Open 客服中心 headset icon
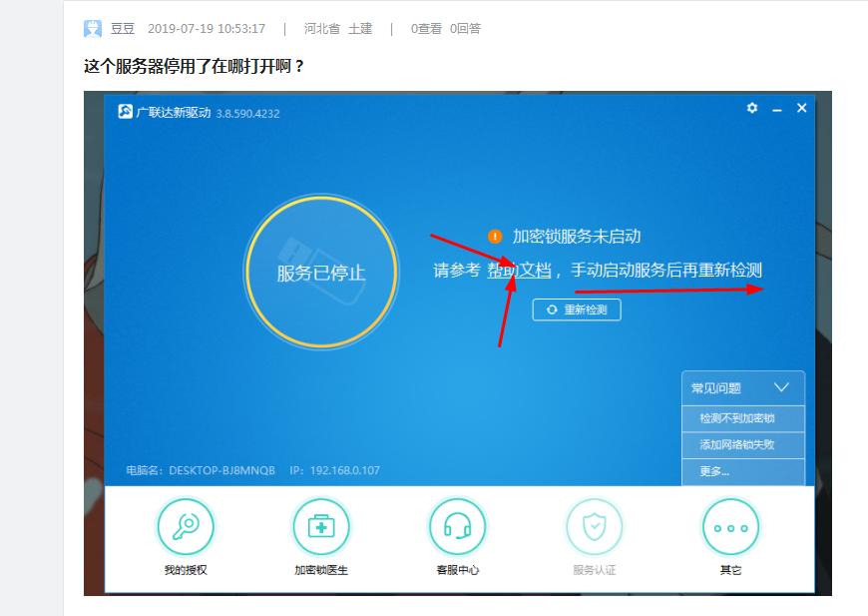 click(x=457, y=527)
